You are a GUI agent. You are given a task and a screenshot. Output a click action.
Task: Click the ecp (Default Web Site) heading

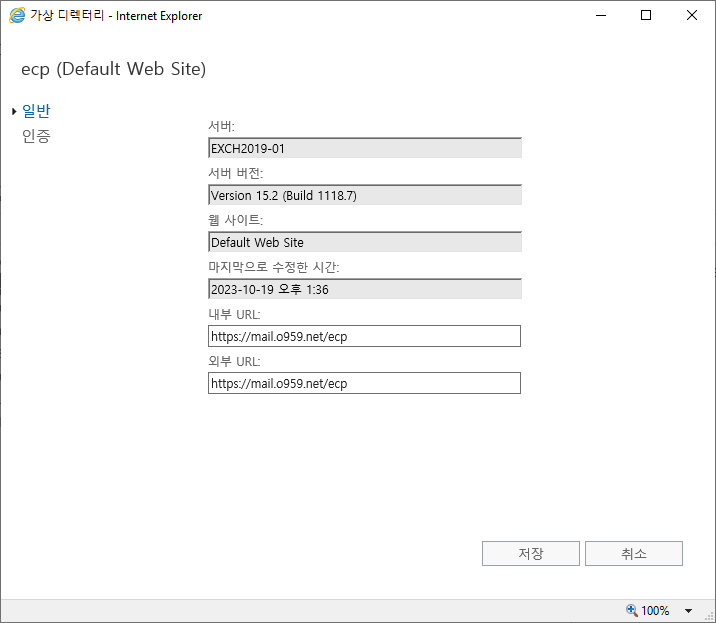113,69
